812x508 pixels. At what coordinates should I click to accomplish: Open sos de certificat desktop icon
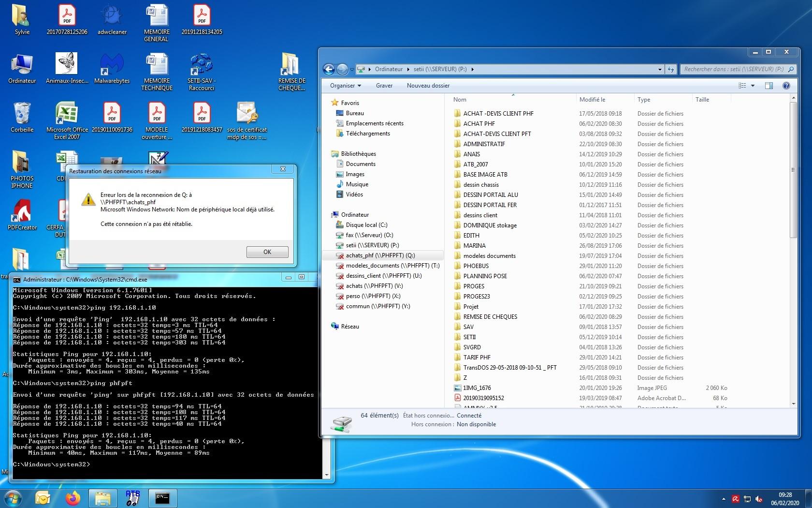pos(247,120)
